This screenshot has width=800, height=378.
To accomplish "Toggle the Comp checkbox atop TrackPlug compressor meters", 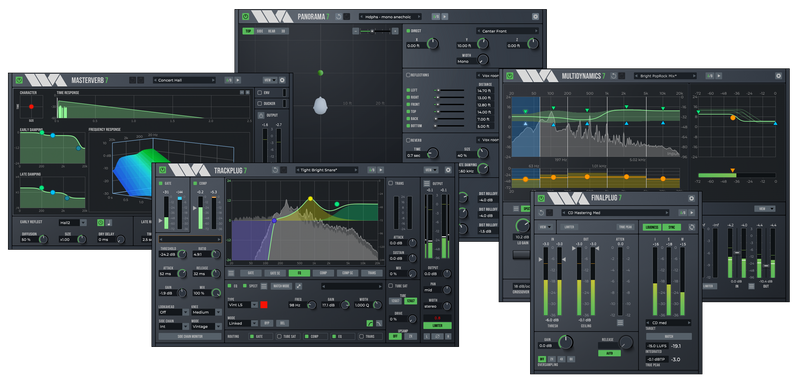I will [x=195, y=183].
